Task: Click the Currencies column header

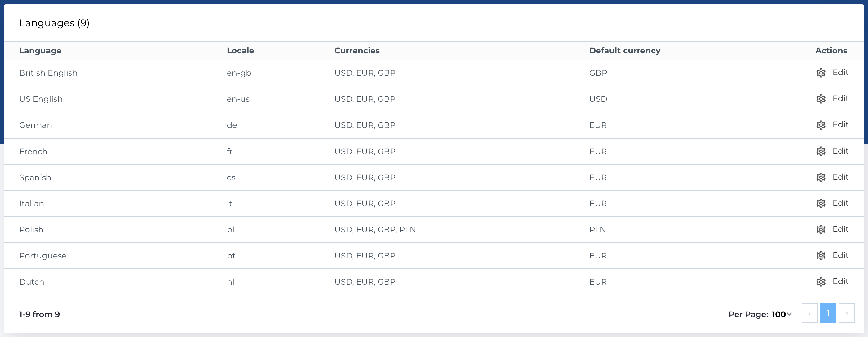Action: tap(357, 51)
